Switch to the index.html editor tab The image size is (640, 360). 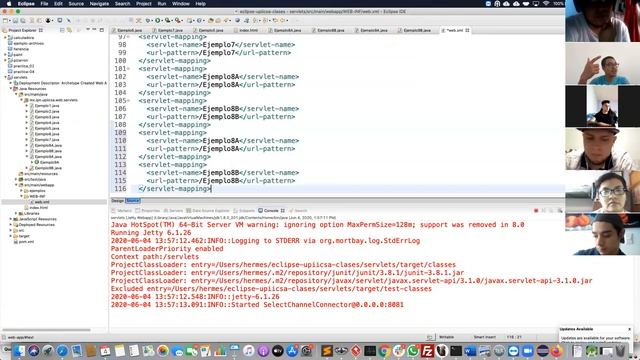[x=246, y=30]
